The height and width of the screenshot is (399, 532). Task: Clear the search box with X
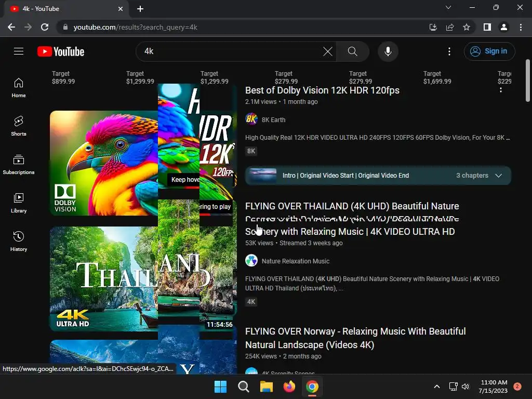[x=328, y=51]
